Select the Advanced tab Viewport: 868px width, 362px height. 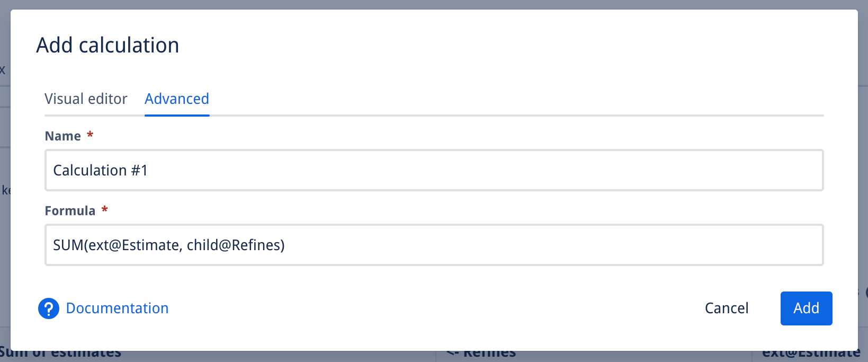(177, 99)
